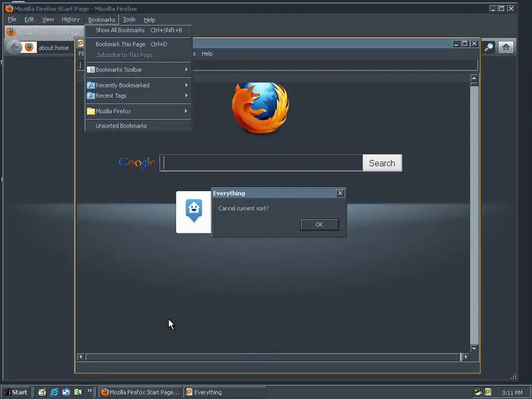532x399 pixels.
Task: Click the about:home address bar text
Action: (x=54, y=48)
